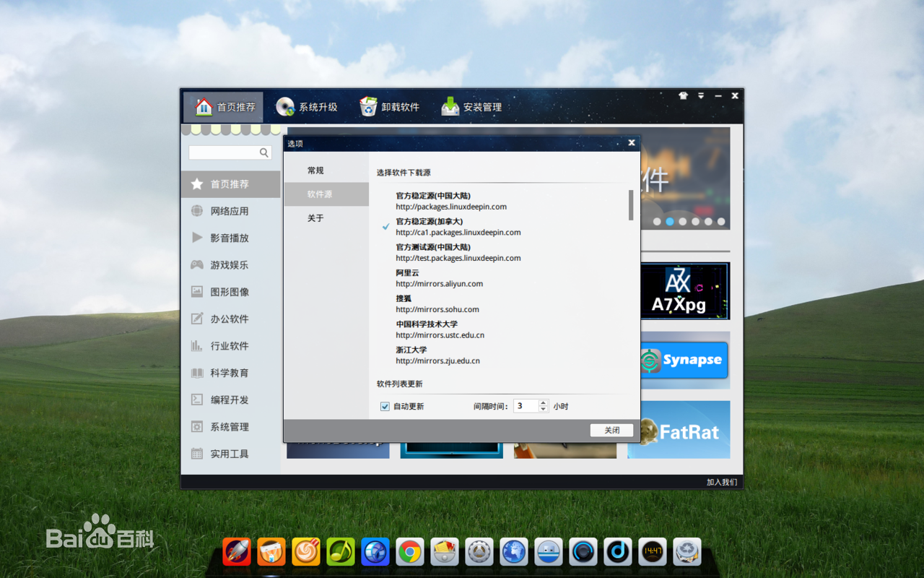Open 实用工具 category in sidebar

230,454
